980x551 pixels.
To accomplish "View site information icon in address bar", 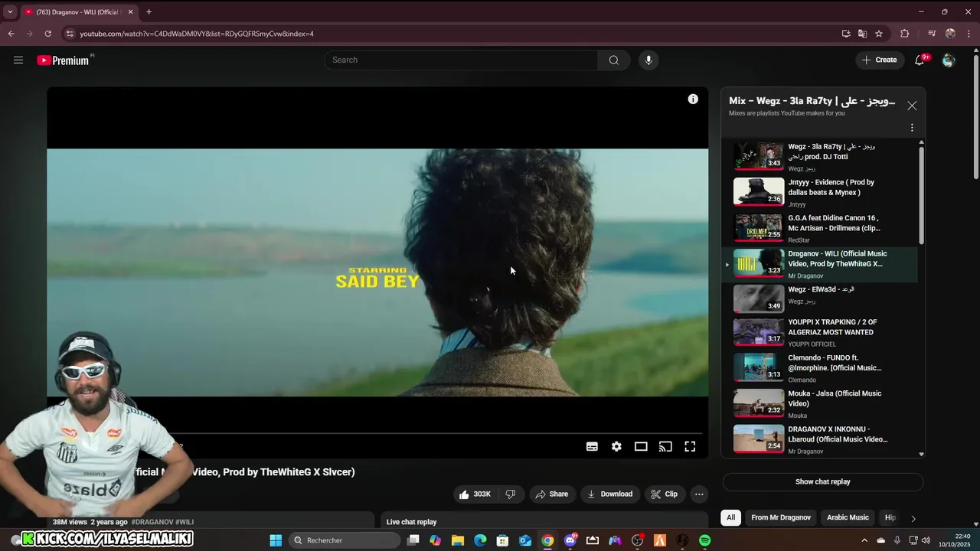I will coord(69,34).
